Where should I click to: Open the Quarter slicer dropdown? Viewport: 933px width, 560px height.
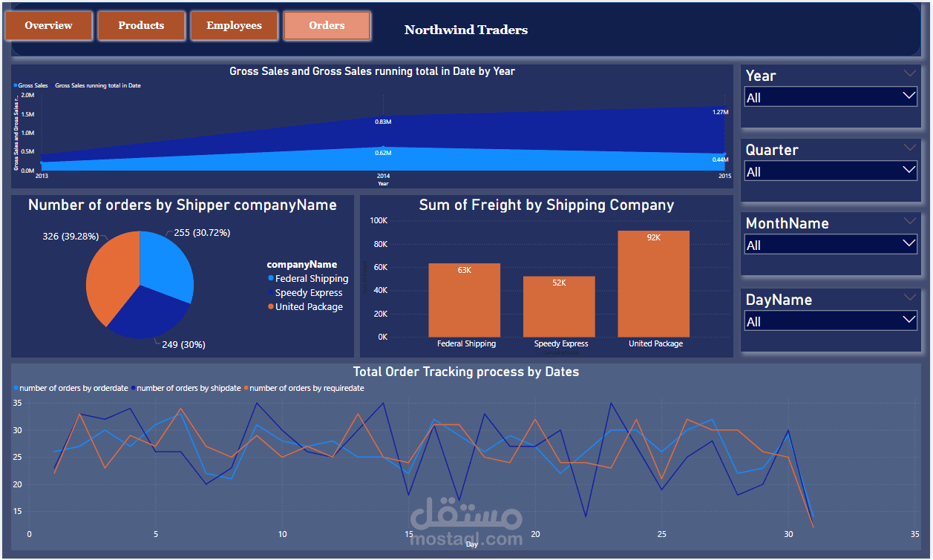[x=831, y=171]
